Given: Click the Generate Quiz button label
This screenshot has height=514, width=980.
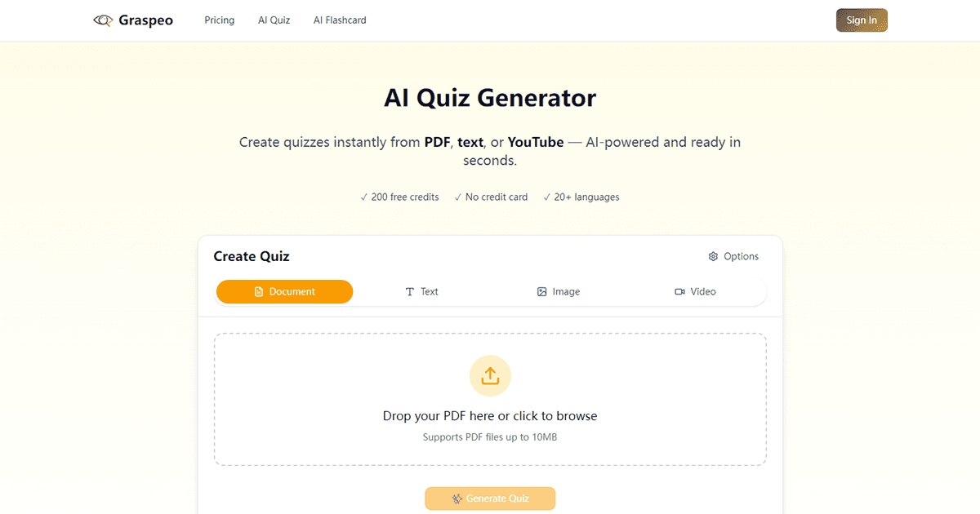Looking at the screenshot, I should [x=497, y=498].
